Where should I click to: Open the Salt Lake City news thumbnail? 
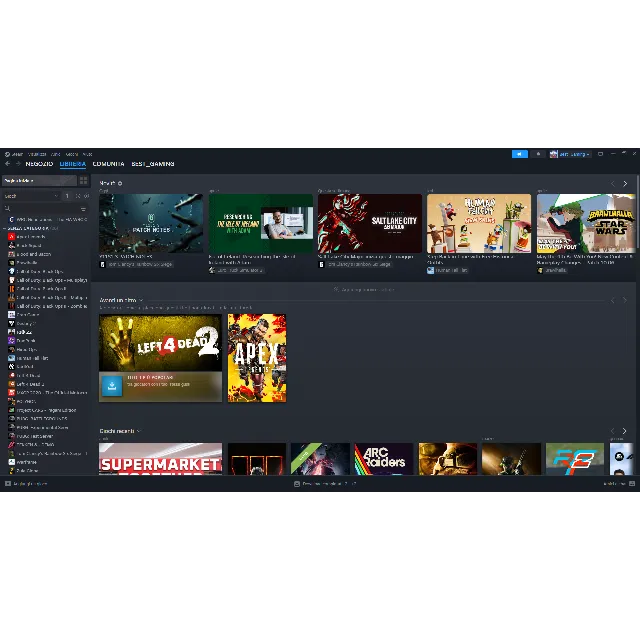tap(370, 223)
